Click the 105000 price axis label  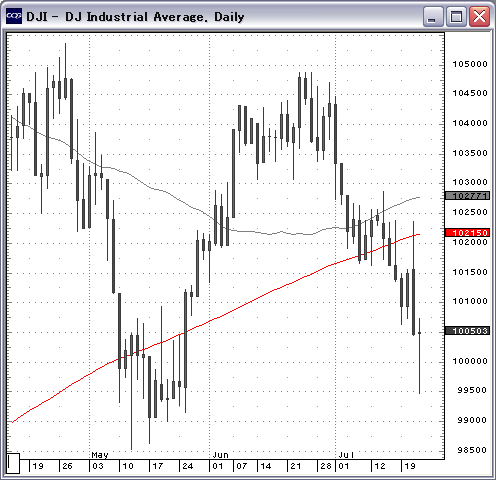coord(470,64)
